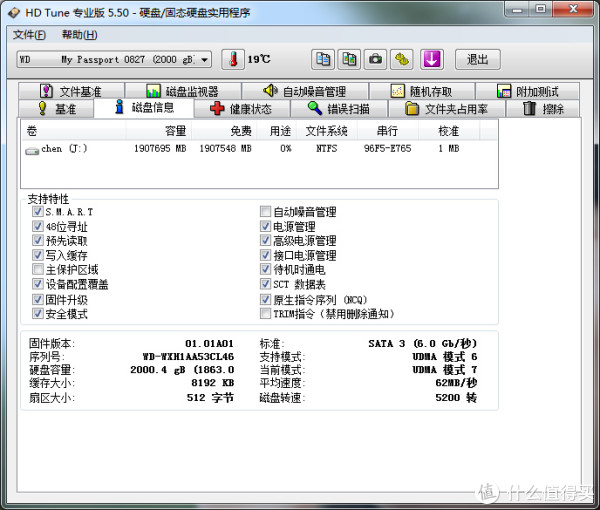Toggle the 主保护区域 checkbox
This screenshot has width=600, height=510.
(38, 269)
